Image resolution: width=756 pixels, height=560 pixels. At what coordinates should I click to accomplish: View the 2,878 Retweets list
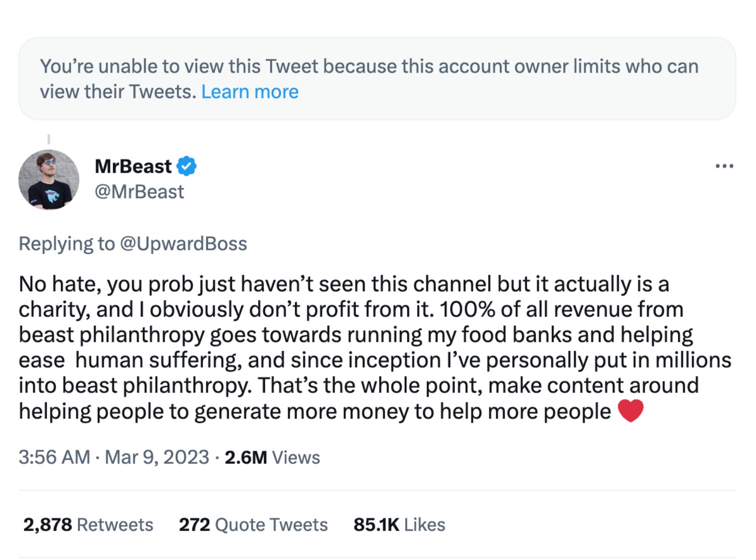click(x=87, y=524)
